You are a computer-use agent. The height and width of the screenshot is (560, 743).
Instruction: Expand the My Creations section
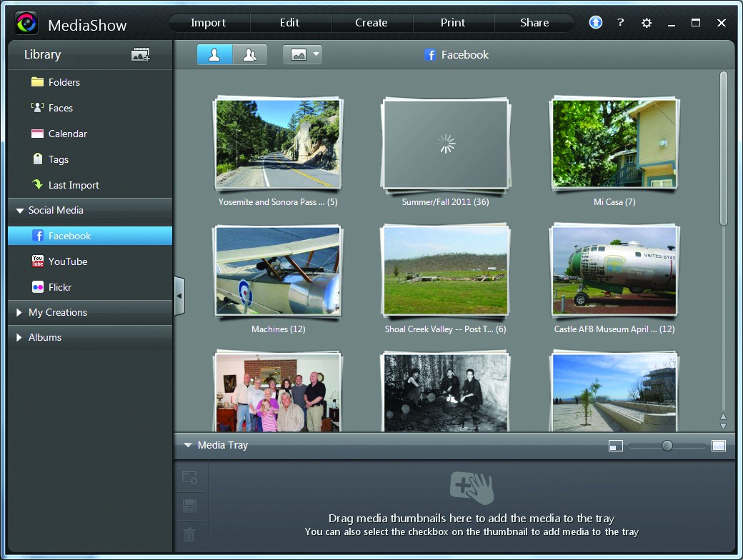tap(19, 313)
